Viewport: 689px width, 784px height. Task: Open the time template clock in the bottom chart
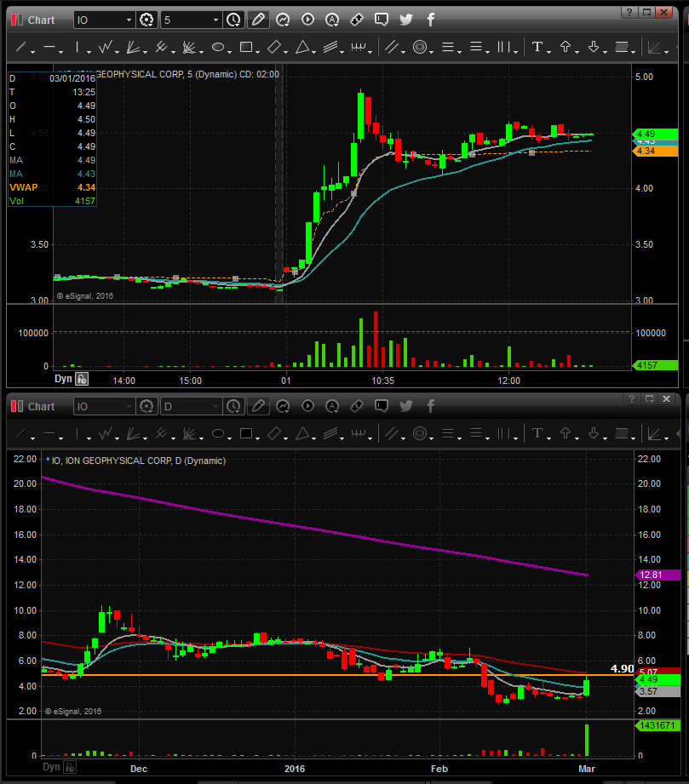pos(233,406)
